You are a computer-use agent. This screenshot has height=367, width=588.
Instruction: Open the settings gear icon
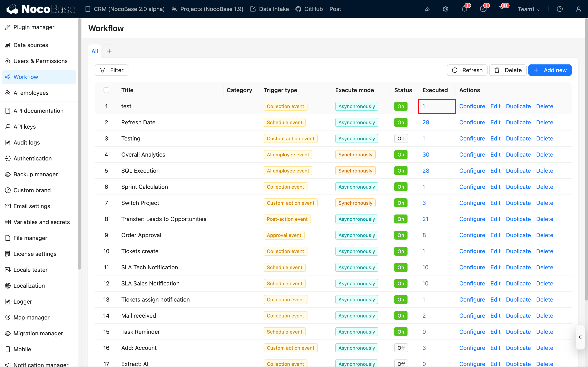click(446, 9)
